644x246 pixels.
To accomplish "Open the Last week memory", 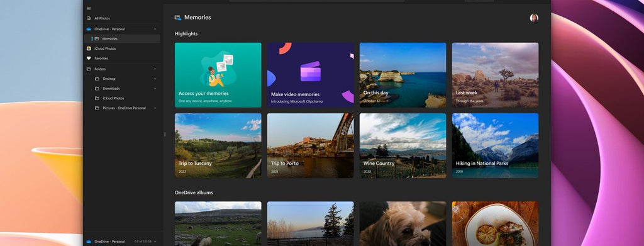I will (x=496, y=75).
